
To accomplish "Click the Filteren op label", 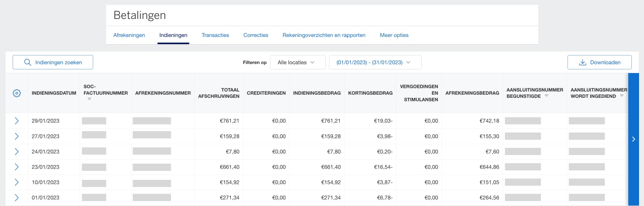I will [254, 62].
